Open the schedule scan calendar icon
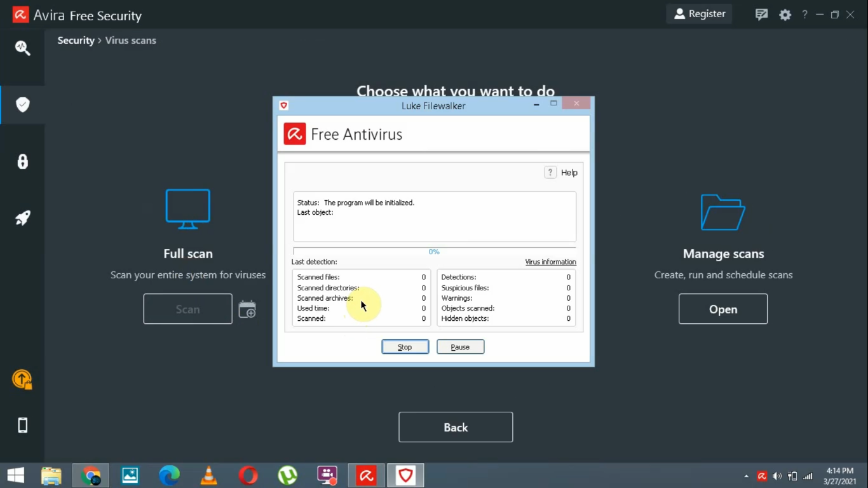The image size is (868, 488). (x=247, y=309)
